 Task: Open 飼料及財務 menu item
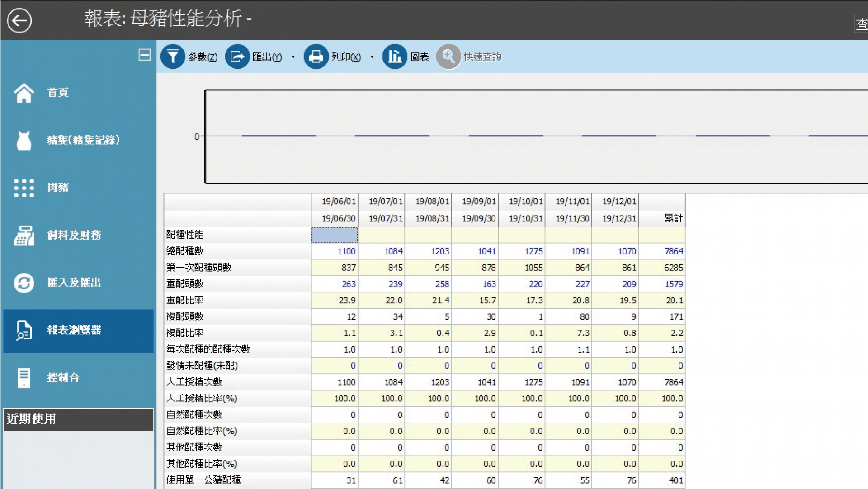pos(74,235)
